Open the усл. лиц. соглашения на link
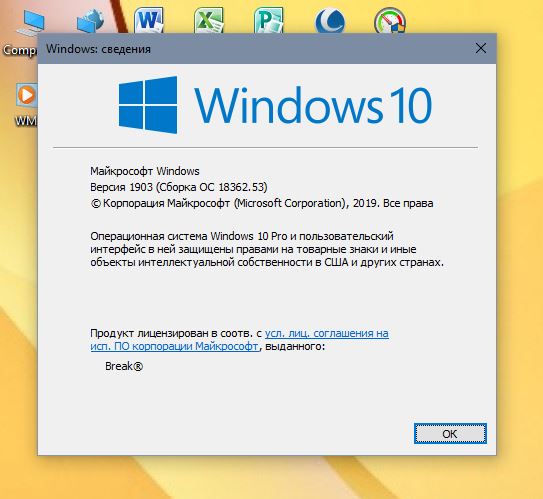This screenshot has width=543, height=499. [x=327, y=333]
